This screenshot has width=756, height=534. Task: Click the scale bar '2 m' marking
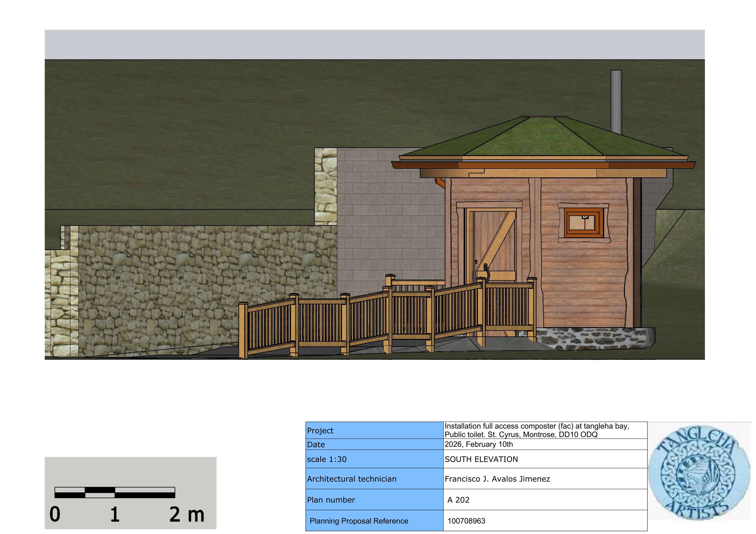187,514
